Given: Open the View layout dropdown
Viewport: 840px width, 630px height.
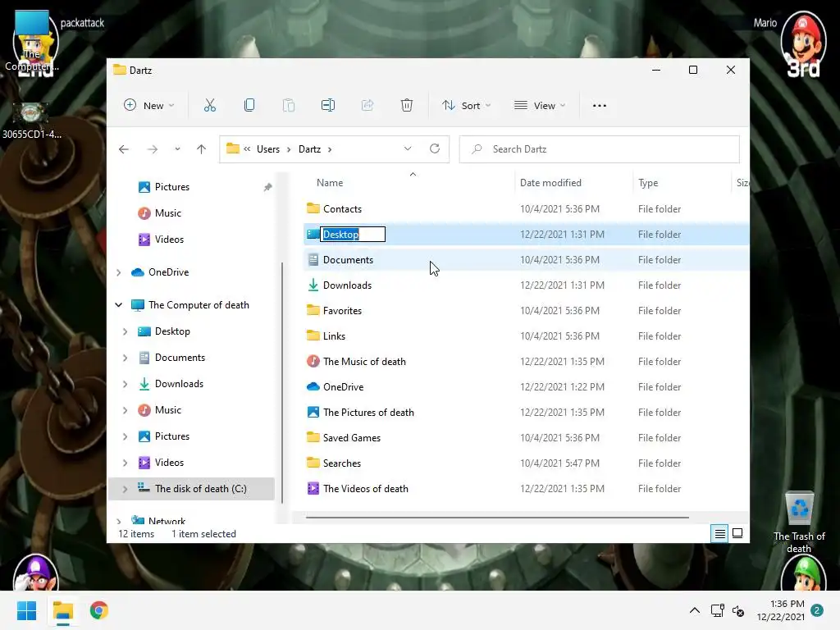Looking at the screenshot, I should click(540, 106).
